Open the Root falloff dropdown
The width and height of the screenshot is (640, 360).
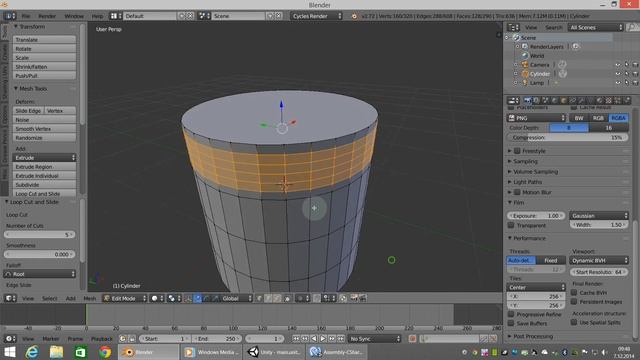coord(40,274)
